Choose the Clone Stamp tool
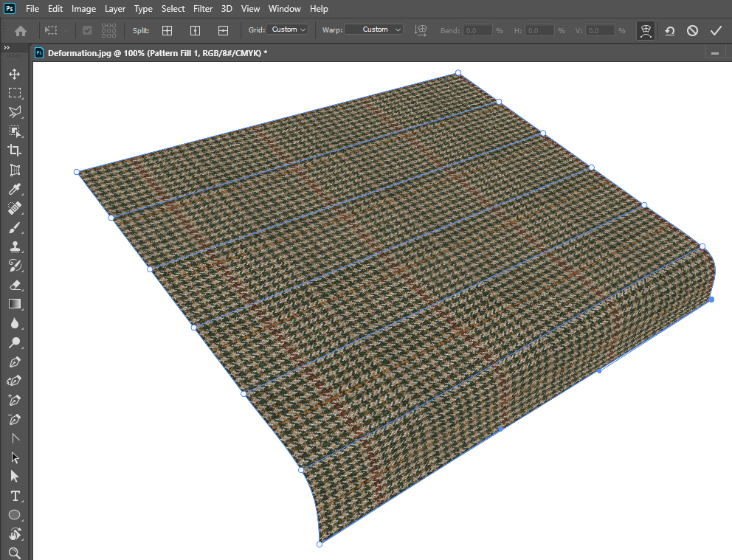The image size is (732, 560). [x=14, y=246]
